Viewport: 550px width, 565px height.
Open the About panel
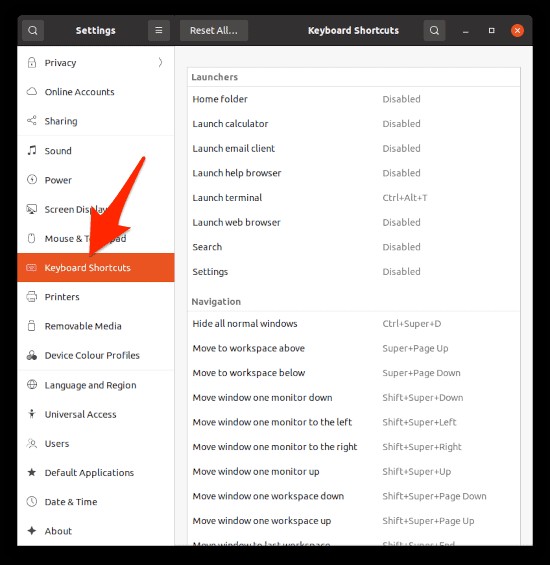[96, 531]
